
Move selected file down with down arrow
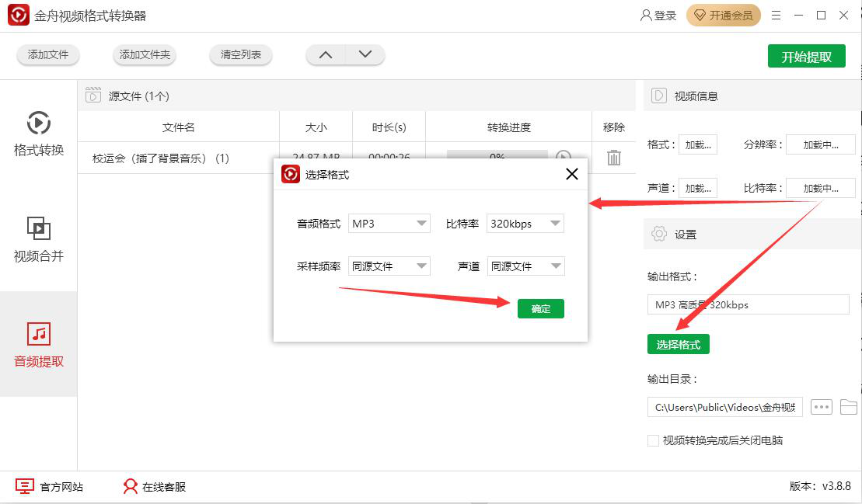[x=365, y=54]
